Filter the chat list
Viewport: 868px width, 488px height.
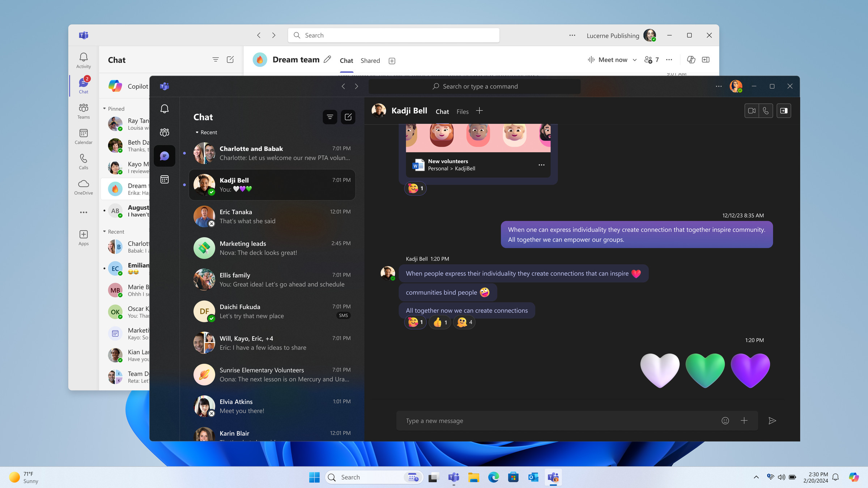[329, 117]
